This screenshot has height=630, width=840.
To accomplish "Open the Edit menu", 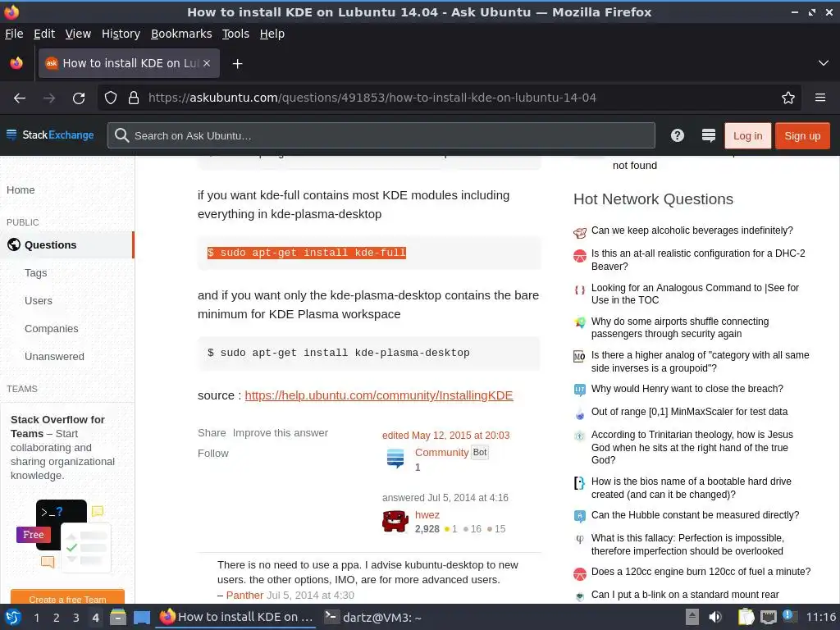I will 44,34.
